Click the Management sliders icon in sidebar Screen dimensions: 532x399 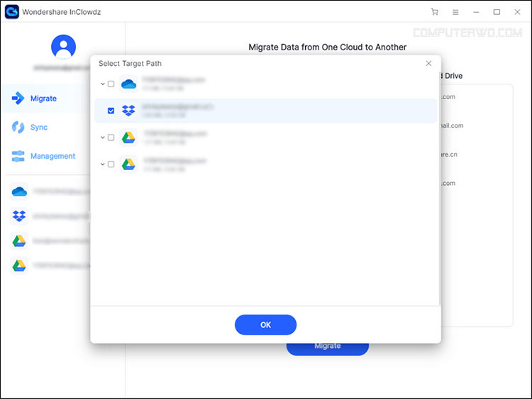coord(18,156)
